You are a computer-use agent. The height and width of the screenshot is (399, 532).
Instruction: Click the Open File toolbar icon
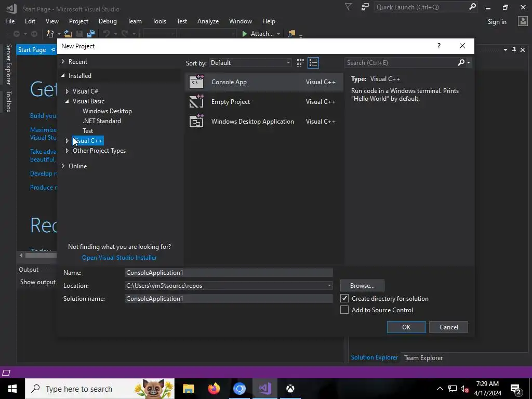68,34
